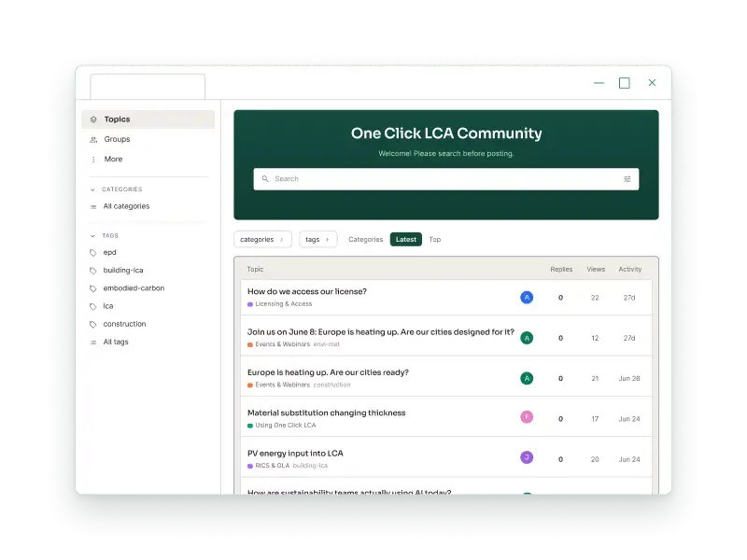Sort by the Replies column header

click(561, 269)
